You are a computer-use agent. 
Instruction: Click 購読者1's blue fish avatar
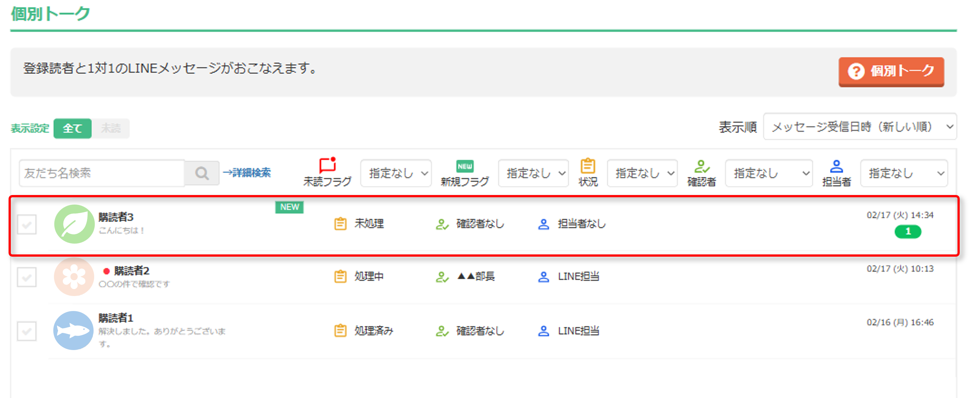[74, 330]
